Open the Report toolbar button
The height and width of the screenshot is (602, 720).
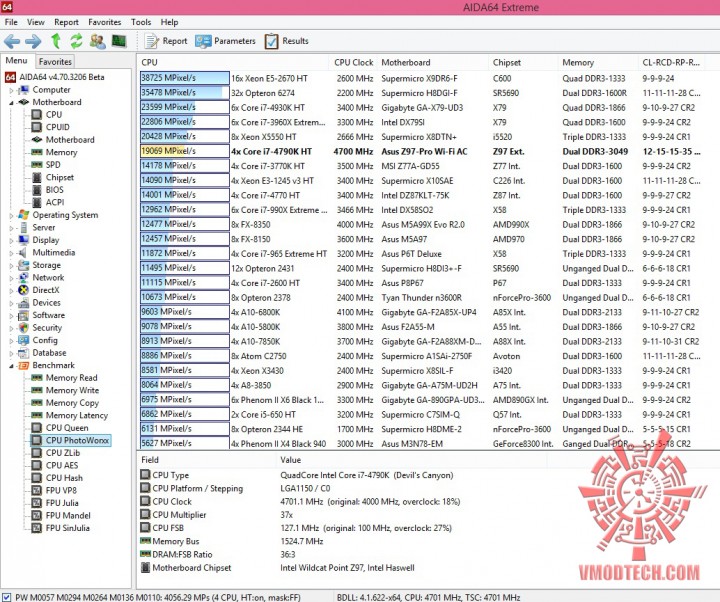166,41
